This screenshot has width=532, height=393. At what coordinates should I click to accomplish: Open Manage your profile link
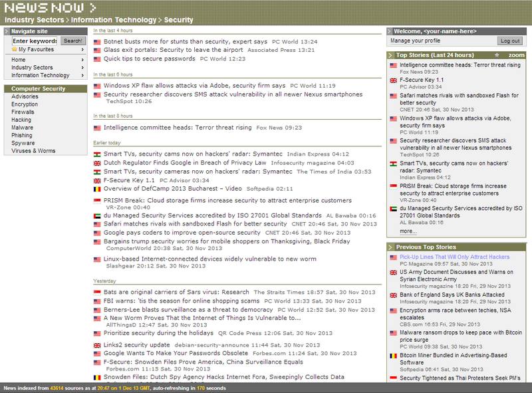pyautogui.click(x=415, y=41)
